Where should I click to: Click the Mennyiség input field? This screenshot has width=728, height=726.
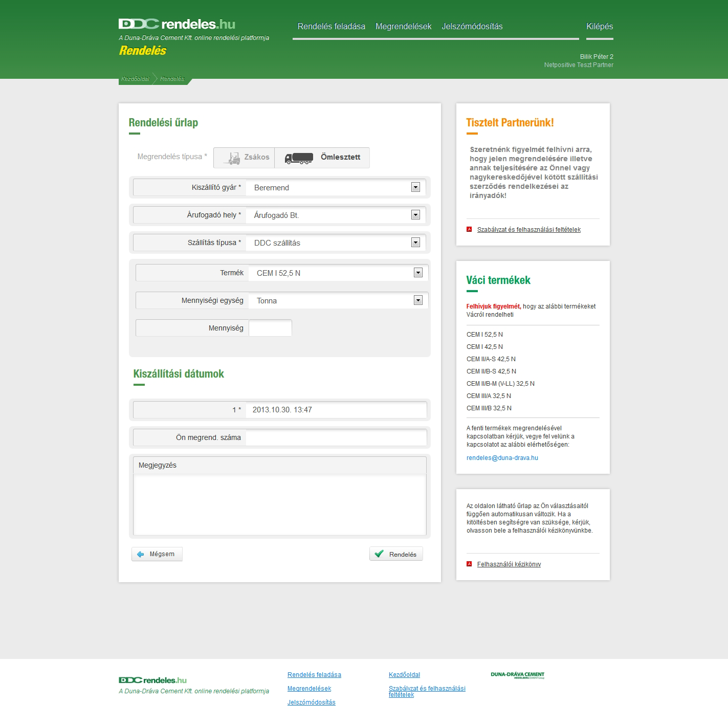[270, 328]
